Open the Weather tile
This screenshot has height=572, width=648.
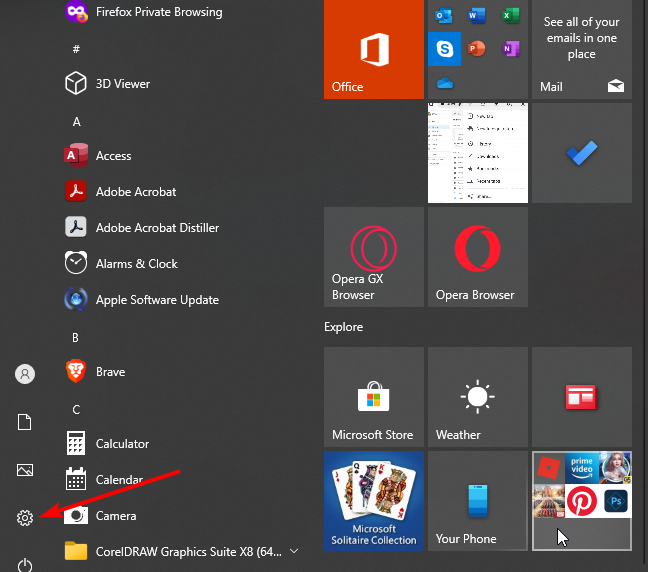tap(477, 397)
